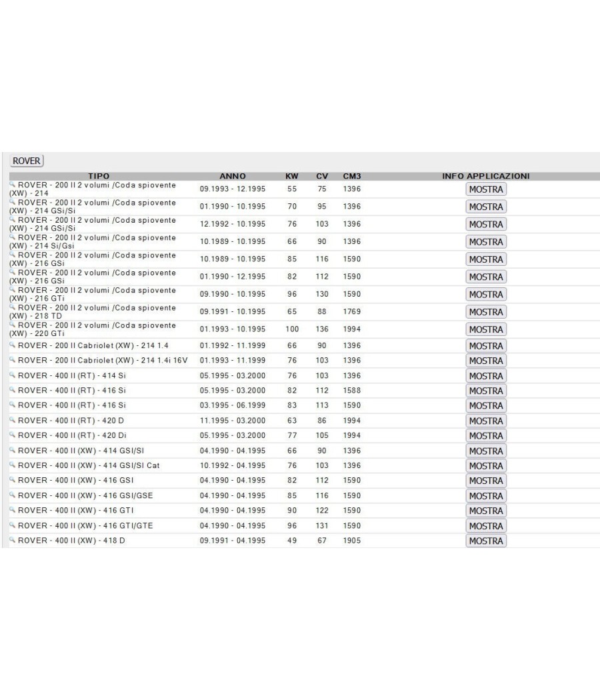Click magnifier icon of 216 GSi 85 kW row
600x700 pixels.
pos(13,254)
